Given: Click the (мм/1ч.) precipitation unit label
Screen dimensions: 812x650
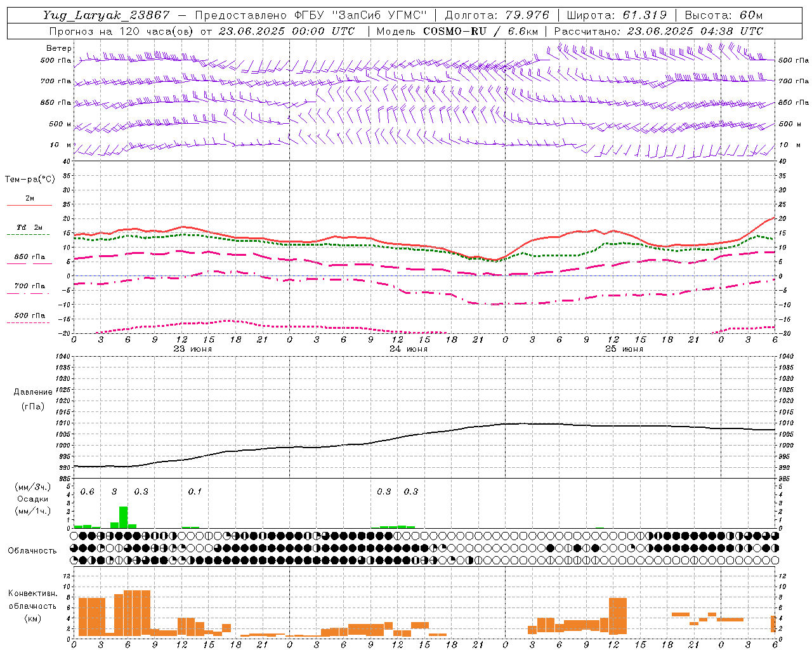Looking at the screenshot, I should pyautogui.click(x=32, y=510).
